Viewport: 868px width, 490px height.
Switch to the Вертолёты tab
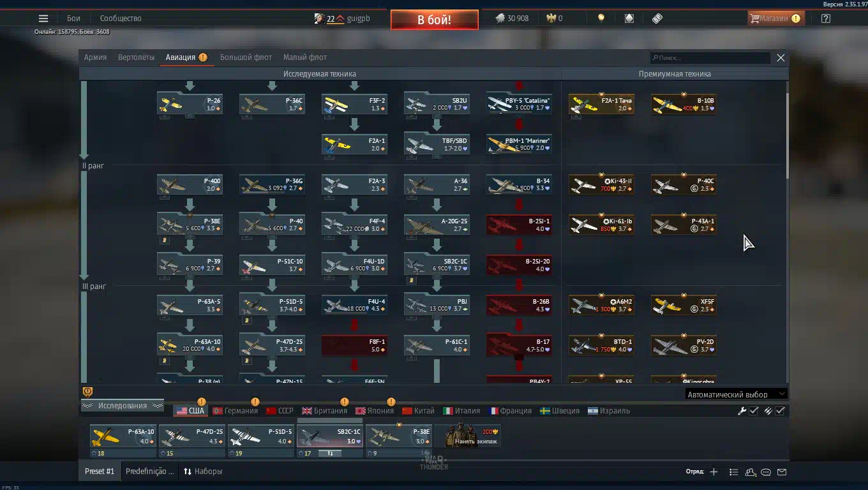pyautogui.click(x=136, y=57)
